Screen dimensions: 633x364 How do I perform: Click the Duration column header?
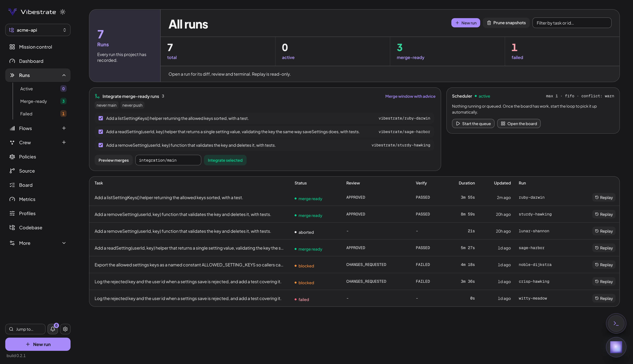tap(467, 183)
